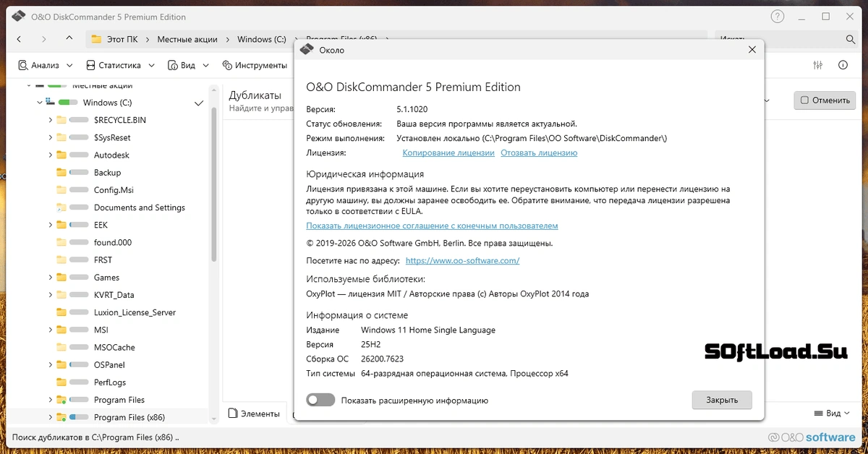Click the Вид info-page icon
Viewport: 868px width, 454px height.
(173, 65)
